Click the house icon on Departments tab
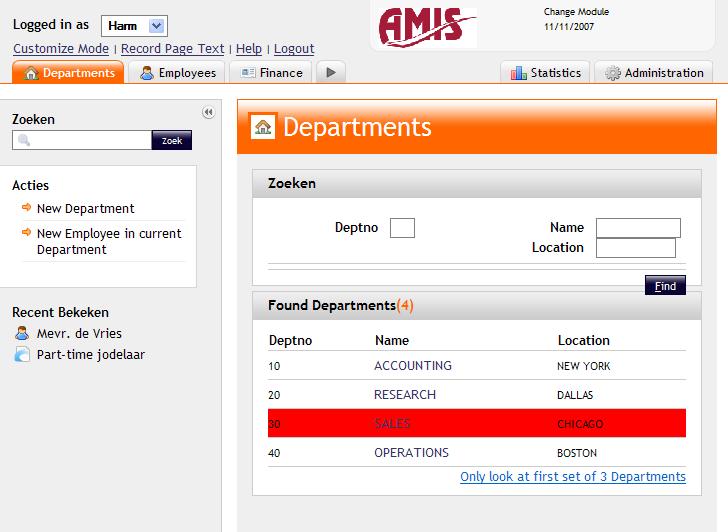This screenshot has height=532, width=728. [x=31, y=73]
